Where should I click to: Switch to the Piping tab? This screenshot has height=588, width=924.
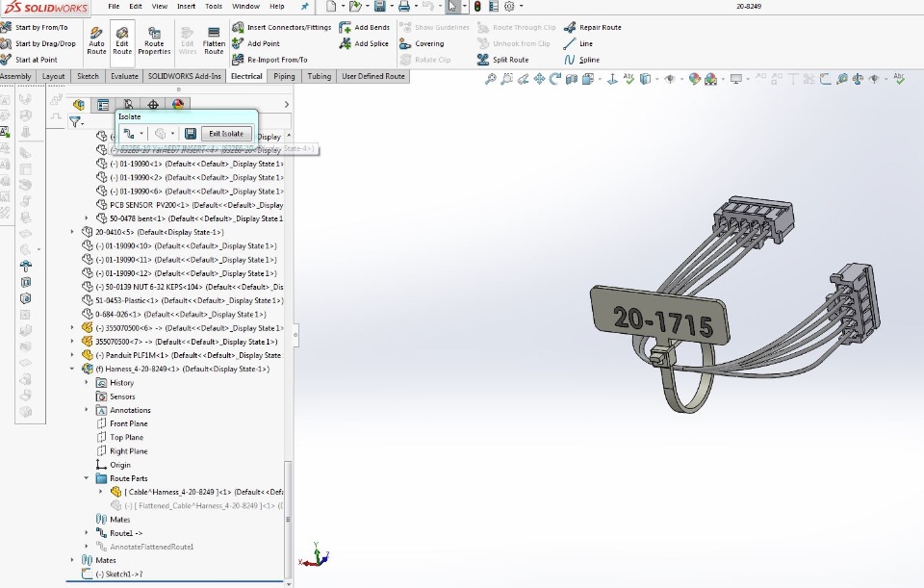(x=284, y=76)
